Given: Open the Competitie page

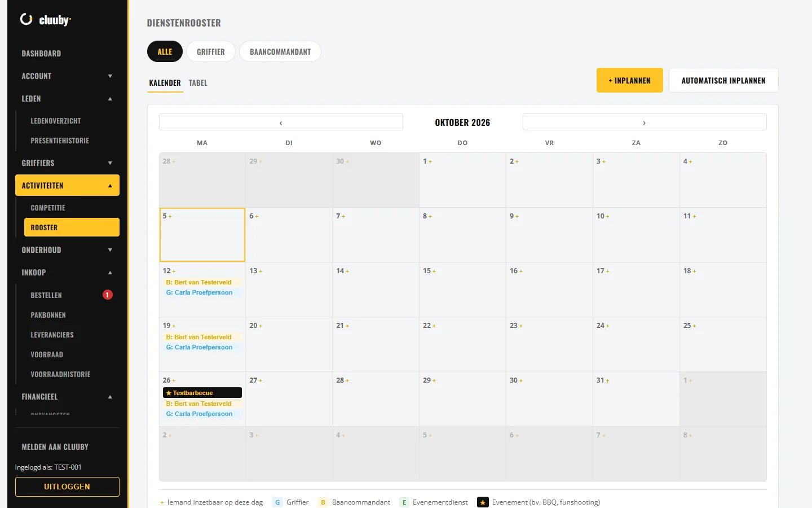Looking at the screenshot, I should click(72, 208).
